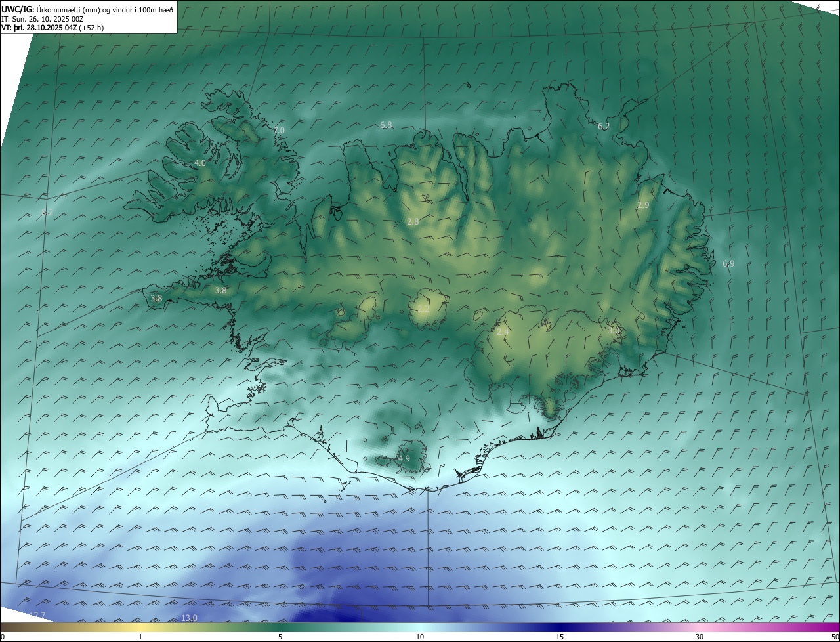Click the 3.0 value label
Image resolution: width=840 pixels, height=642 pixels.
click(x=614, y=331)
